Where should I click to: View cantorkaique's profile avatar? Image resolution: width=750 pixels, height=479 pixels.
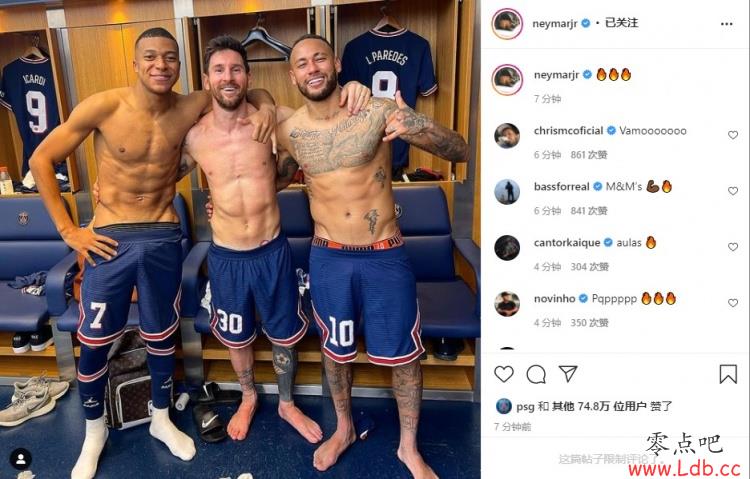pos(507,248)
